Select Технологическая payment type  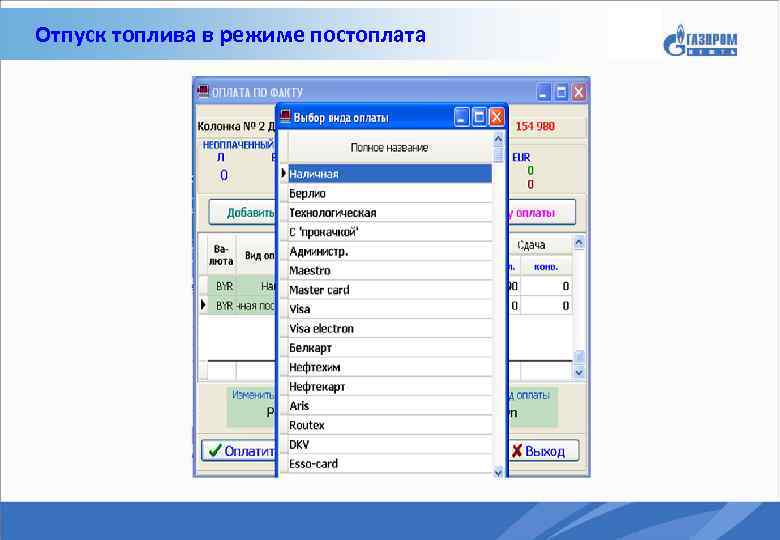point(390,213)
